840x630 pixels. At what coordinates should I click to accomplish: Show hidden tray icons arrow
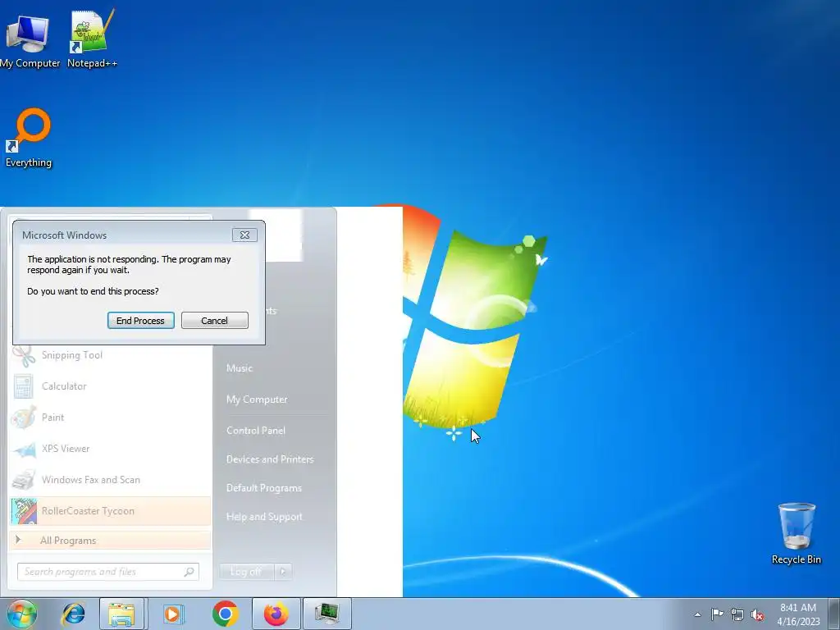pos(697,614)
